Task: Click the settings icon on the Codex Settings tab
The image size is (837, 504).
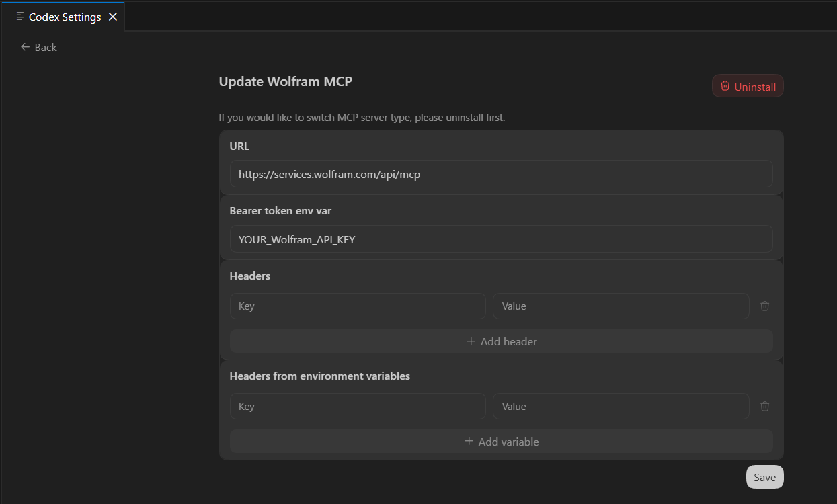Action: (20, 17)
